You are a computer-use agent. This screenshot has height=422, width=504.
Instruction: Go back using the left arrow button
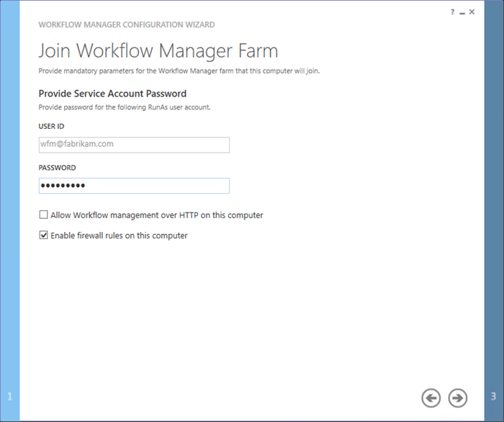tap(431, 398)
